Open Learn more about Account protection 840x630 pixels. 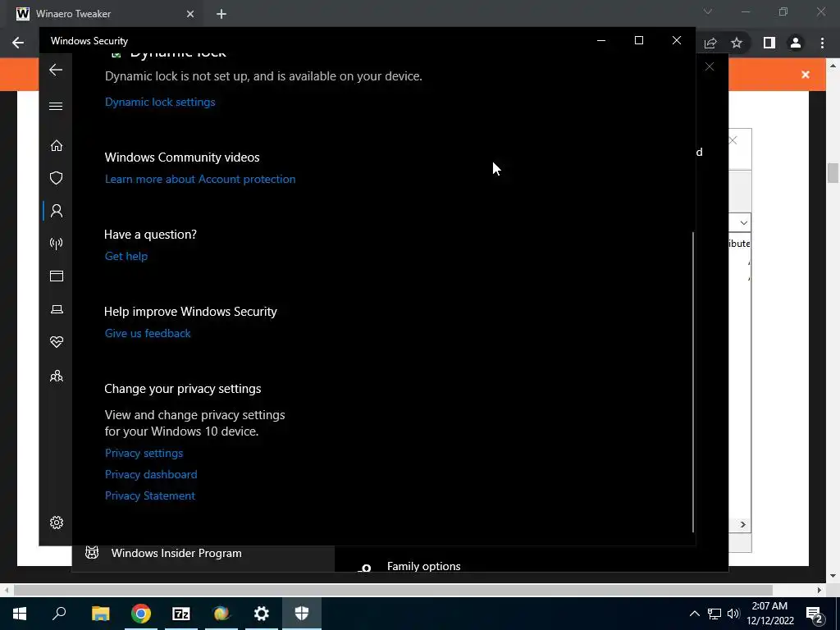click(200, 179)
